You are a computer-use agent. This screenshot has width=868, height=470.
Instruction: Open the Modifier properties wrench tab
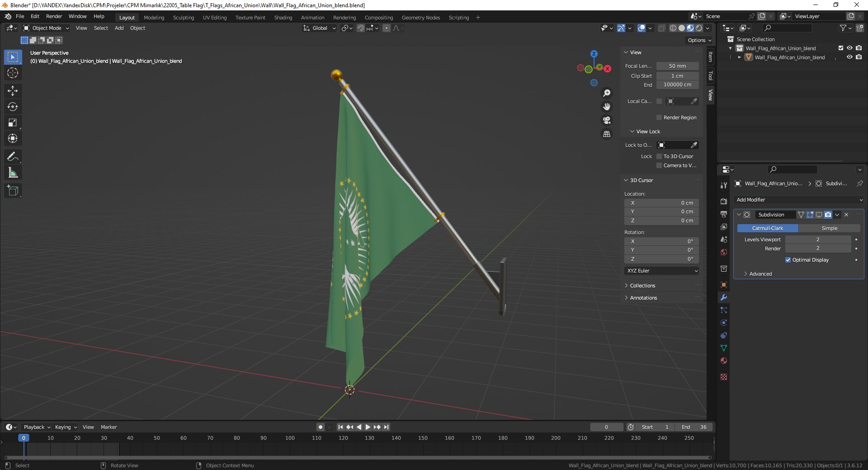[724, 297]
